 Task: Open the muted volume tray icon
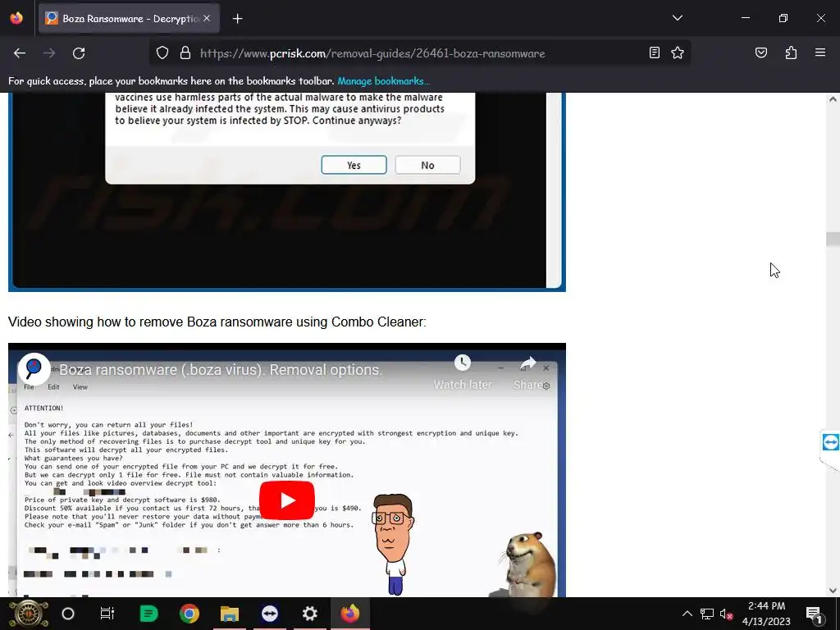(727, 614)
